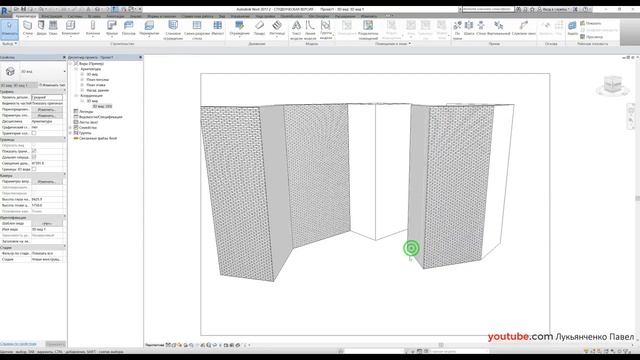
Task: Click Edit Type (Изменить тип) button
Action: [x=52, y=85]
